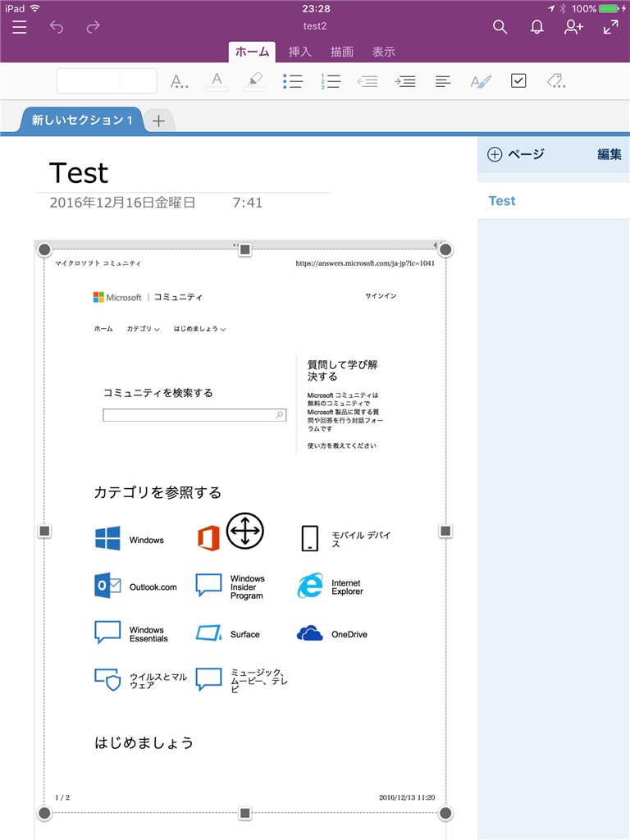Tap the 23:28 clock in status bar

pos(316,8)
